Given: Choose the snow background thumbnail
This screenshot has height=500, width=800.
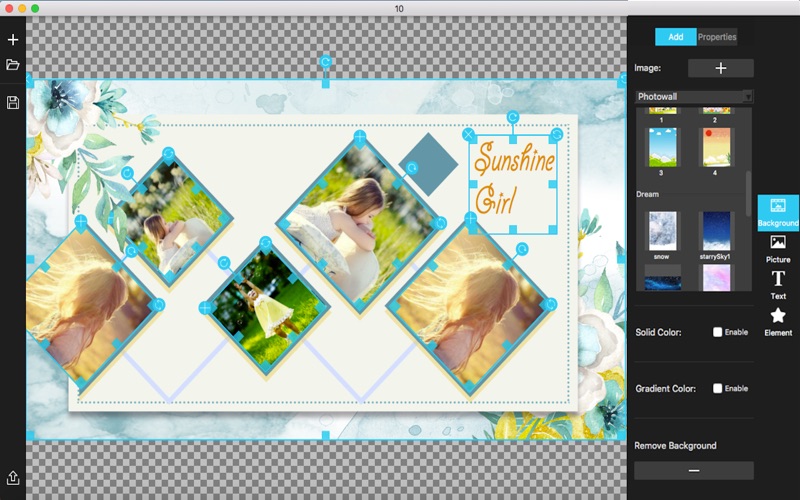Looking at the screenshot, I should click(662, 229).
